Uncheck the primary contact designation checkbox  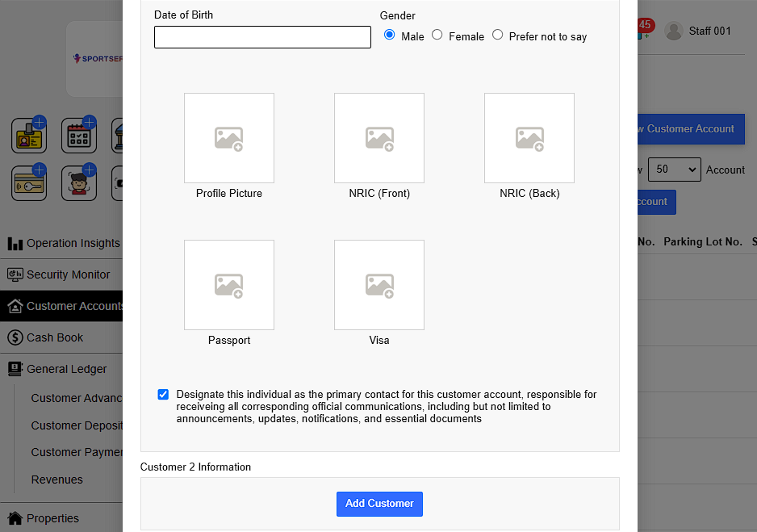click(164, 395)
